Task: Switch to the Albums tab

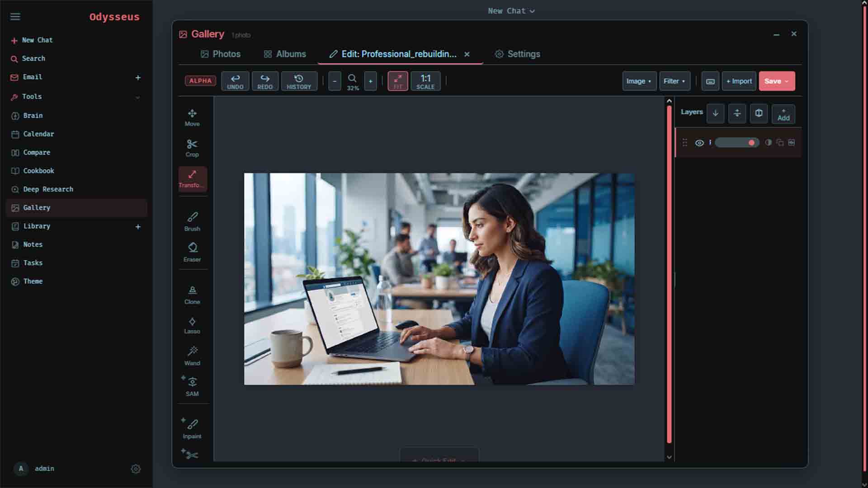Action: [285, 54]
